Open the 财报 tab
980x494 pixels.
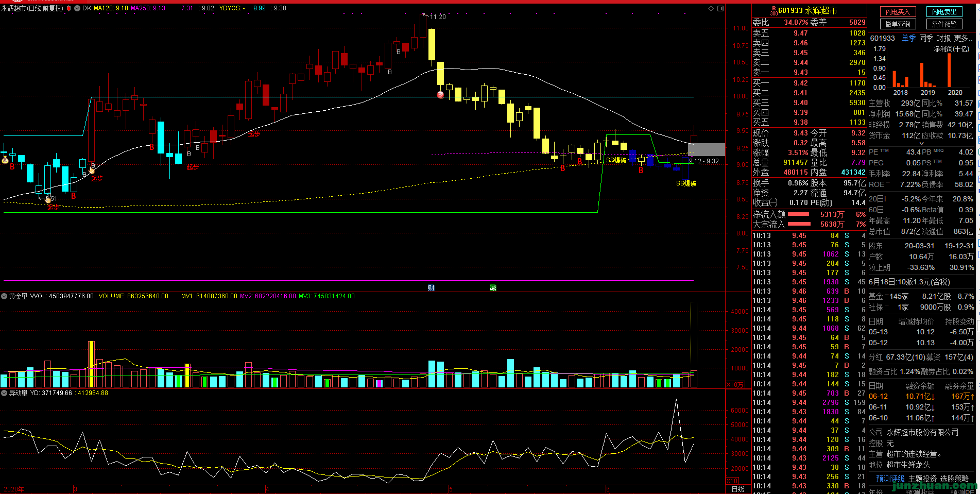(943, 38)
